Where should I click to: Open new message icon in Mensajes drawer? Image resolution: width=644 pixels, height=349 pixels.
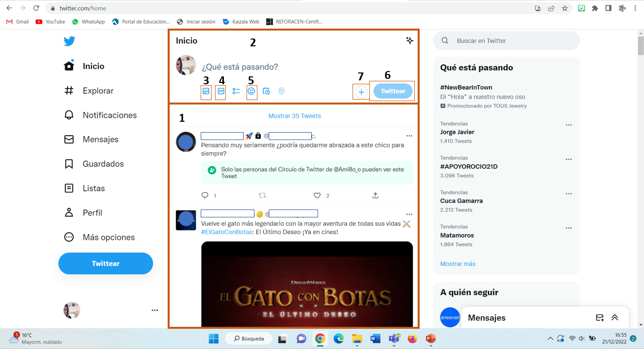[x=600, y=317]
